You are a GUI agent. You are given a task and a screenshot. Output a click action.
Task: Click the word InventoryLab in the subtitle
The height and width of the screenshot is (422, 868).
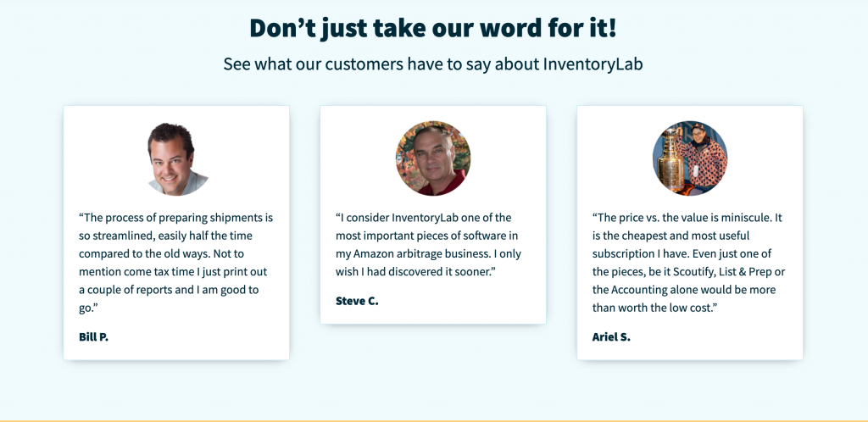[x=593, y=64]
